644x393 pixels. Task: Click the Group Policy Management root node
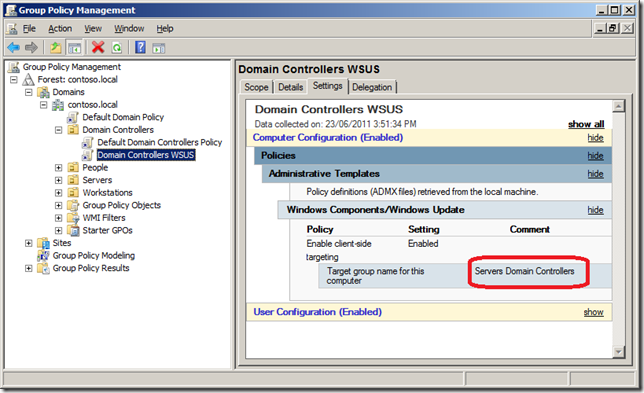[x=72, y=67]
